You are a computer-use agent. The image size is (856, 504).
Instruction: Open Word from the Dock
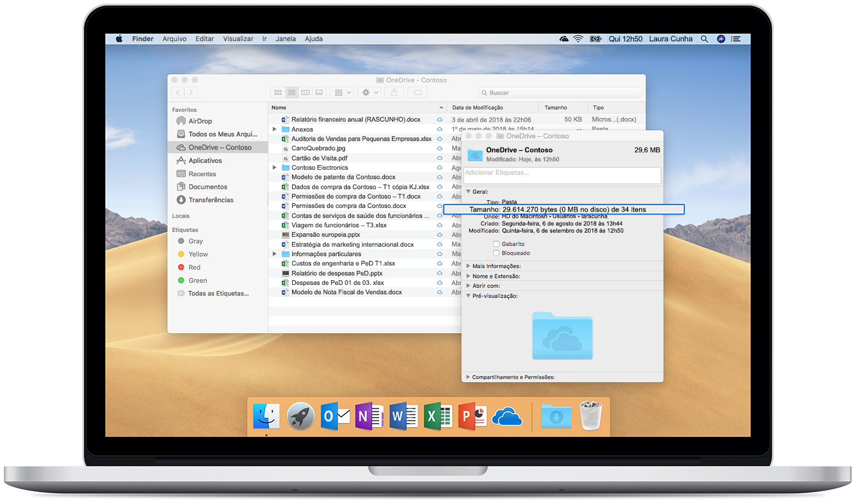pos(403,416)
